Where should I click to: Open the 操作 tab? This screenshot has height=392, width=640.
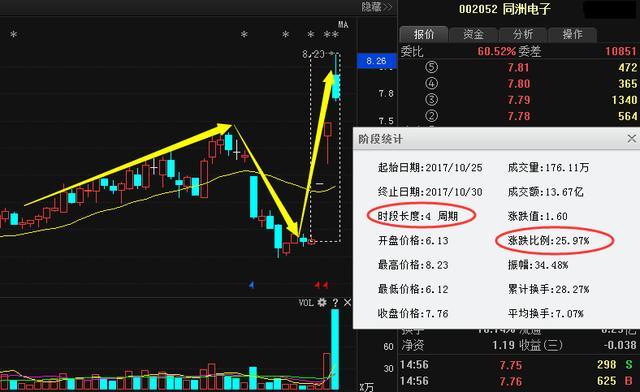(572, 34)
